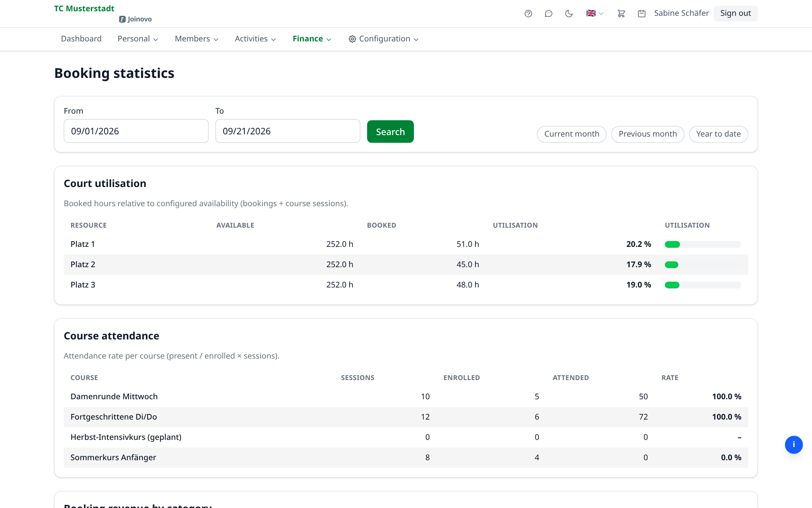Sign out of the account
The image size is (812, 508).
click(x=735, y=13)
